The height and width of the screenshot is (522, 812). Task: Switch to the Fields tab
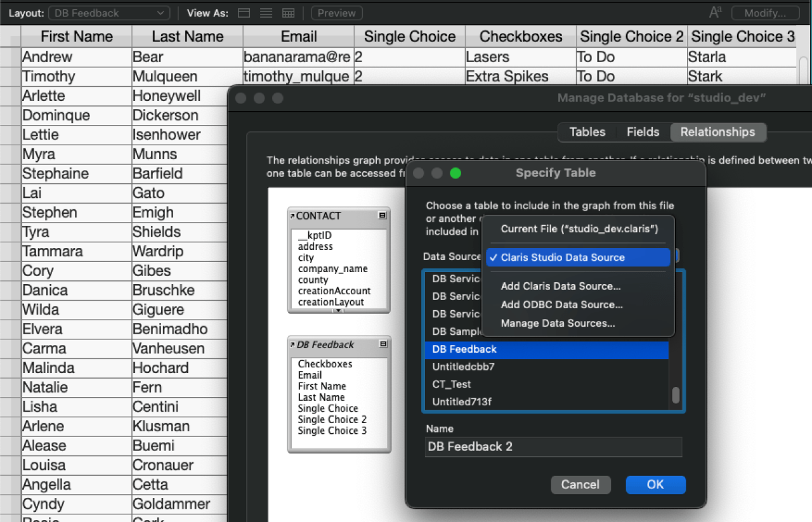[x=643, y=132]
